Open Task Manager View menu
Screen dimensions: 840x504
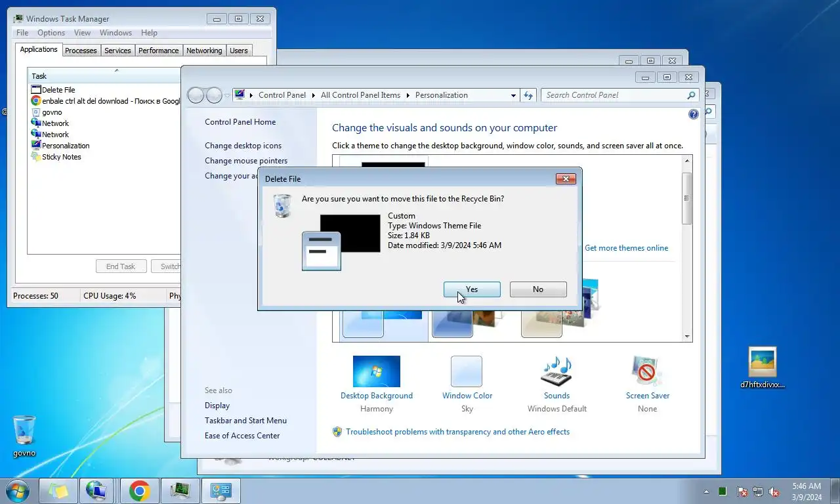[x=82, y=33]
